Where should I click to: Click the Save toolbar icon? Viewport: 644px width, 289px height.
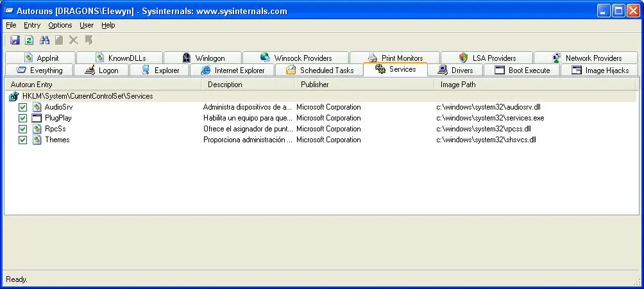[x=15, y=40]
